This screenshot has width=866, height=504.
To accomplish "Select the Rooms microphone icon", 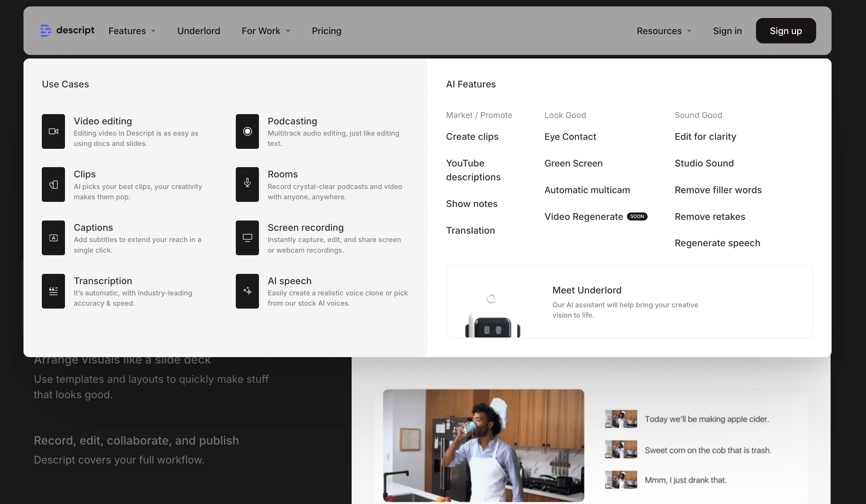I will (247, 185).
